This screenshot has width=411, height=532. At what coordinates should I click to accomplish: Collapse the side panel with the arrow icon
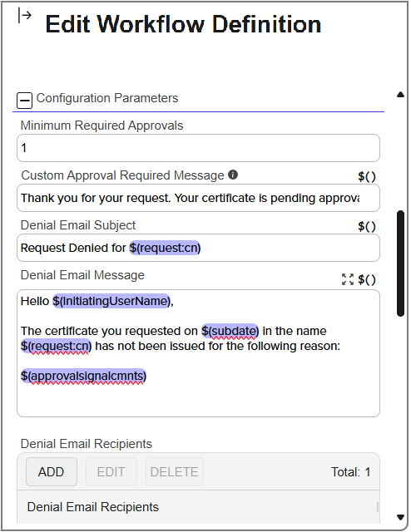point(24,16)
